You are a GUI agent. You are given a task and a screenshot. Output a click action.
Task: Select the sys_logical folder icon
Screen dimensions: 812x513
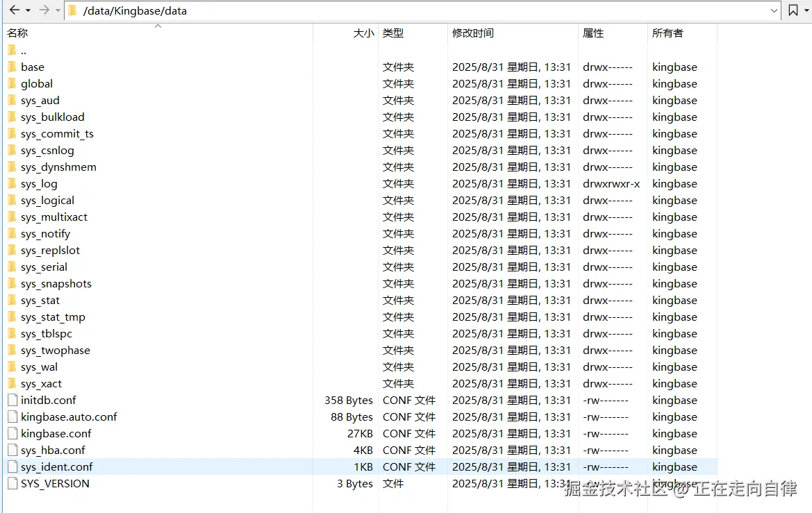13,200
